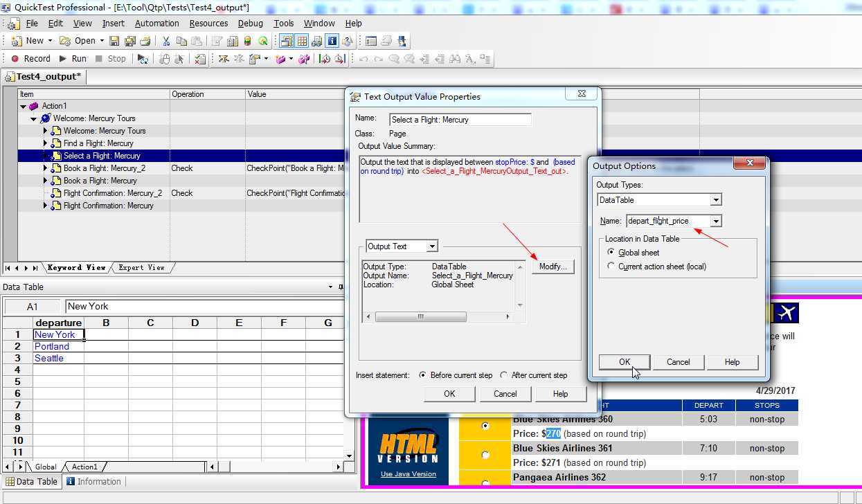The width and height of the screenshot is (862, 504).
Task: Open the Resources menu
Action: [208, 23]
